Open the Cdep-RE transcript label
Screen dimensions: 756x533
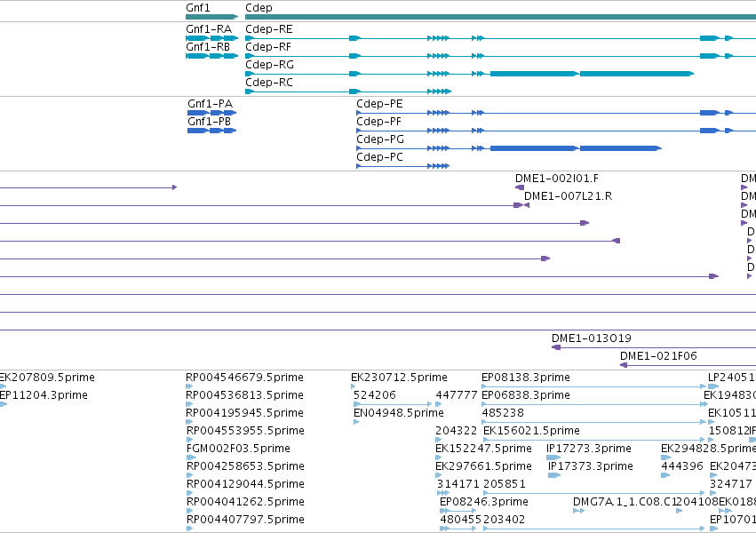click(268, 29)
